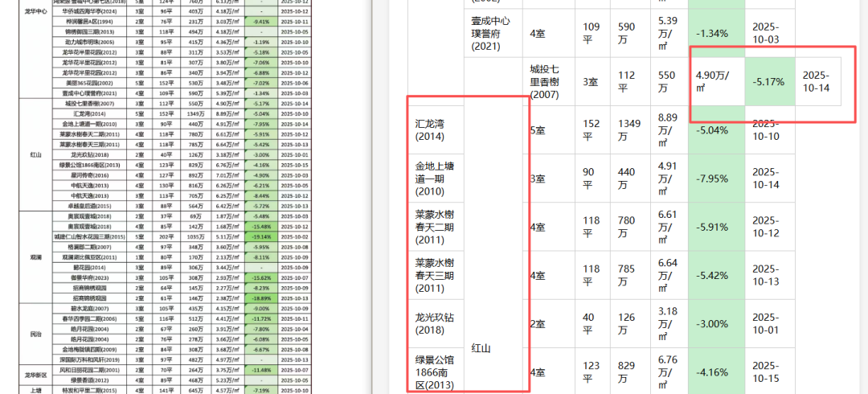Click the 汇龙湾(2014) cell in the enlarged table
The image size is (868, 394).
coord(435,130)
